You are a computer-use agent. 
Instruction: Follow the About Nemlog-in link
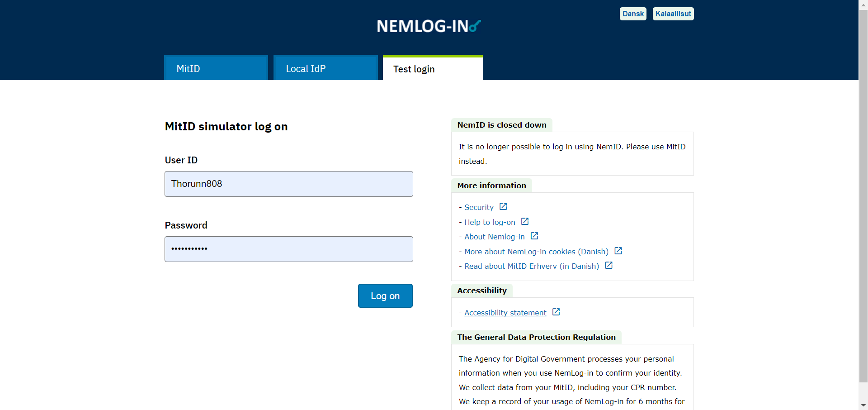point(495,237)
